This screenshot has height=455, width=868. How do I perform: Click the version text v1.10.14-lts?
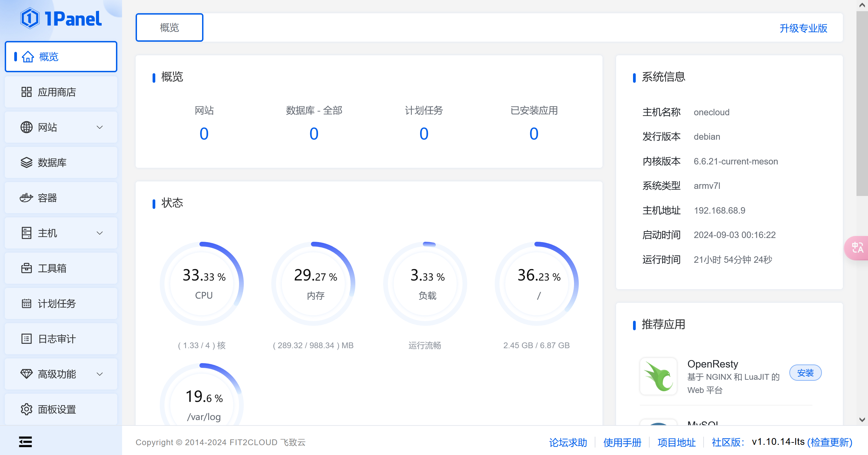778,442
